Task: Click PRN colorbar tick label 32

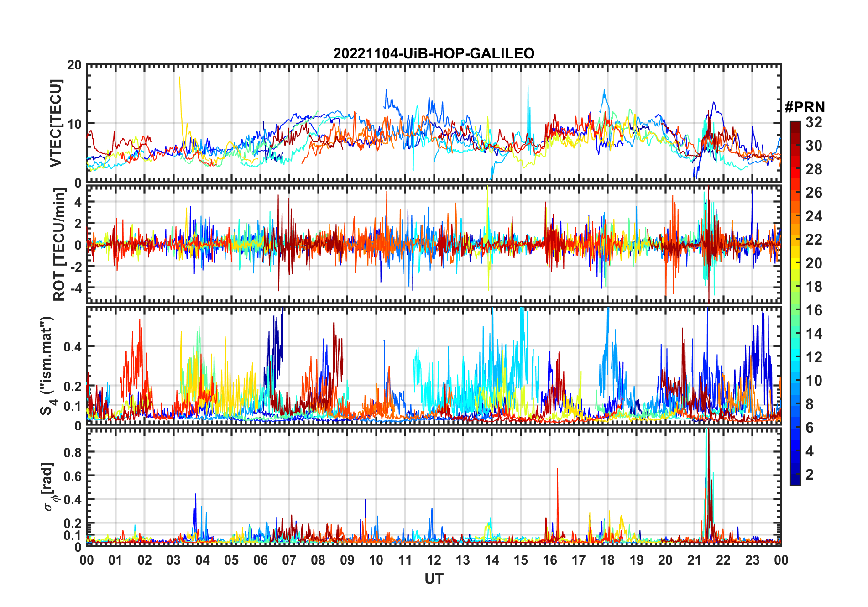Action: click(814, 122)
